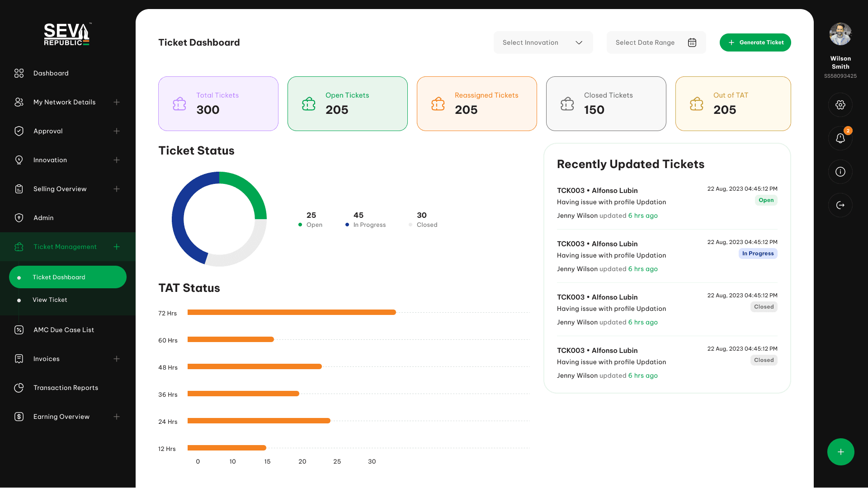The width and height of the screenshot is (868, 488).
Task: Open the Reassigned Tickets card
Action: (x=476, y=104)
